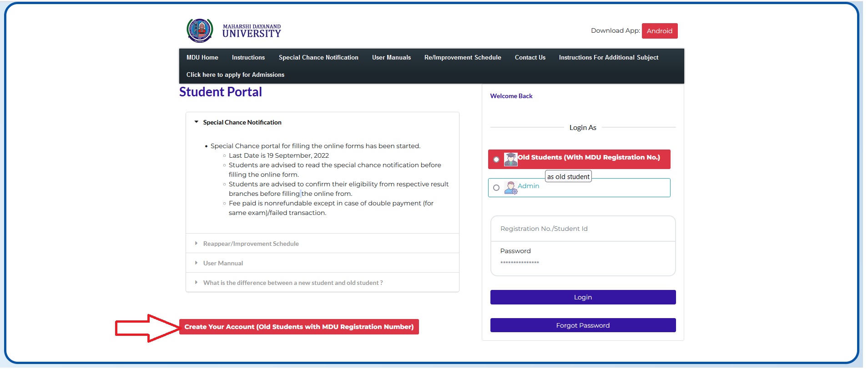Focus the Registration No./Student Id field

coord(583,229)
